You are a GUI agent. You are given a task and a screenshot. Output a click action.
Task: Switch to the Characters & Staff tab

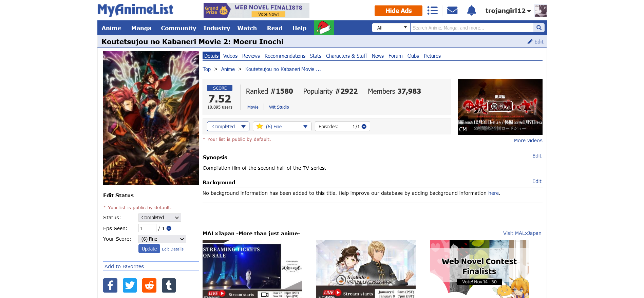(346, 56)
